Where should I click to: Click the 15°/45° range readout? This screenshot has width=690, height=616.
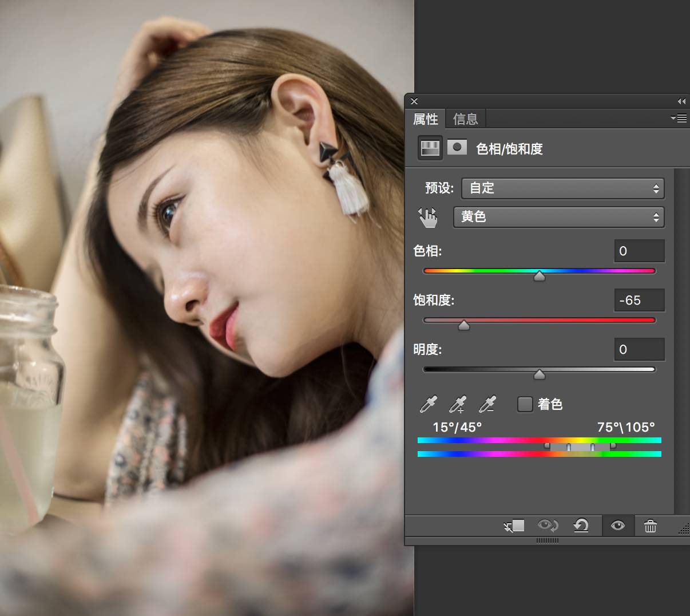coord(457,427)
